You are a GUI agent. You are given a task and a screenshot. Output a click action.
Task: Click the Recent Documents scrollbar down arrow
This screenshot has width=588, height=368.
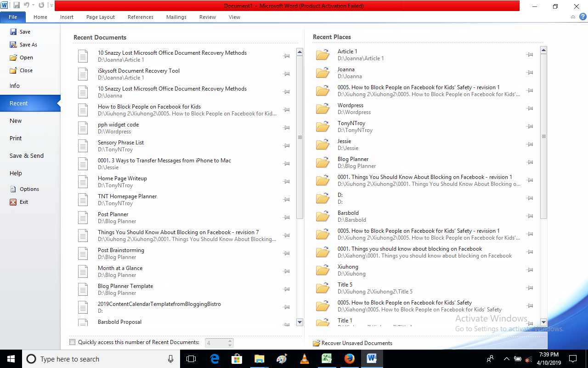300,322
